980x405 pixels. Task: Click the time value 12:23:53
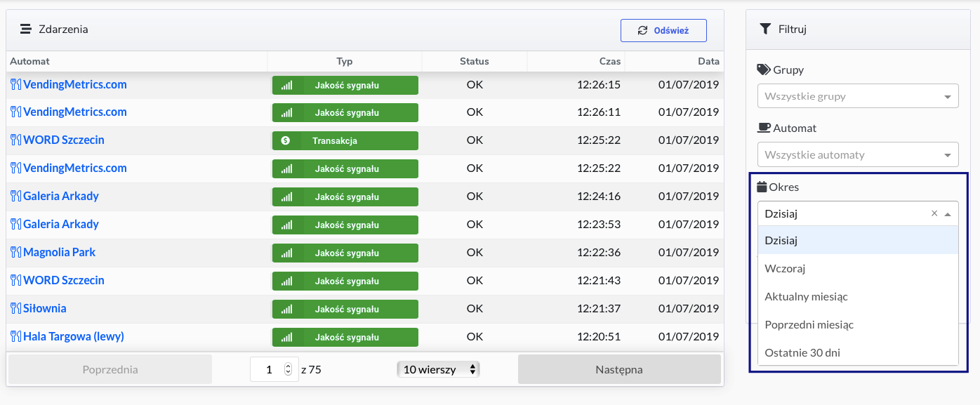point(599,224)
